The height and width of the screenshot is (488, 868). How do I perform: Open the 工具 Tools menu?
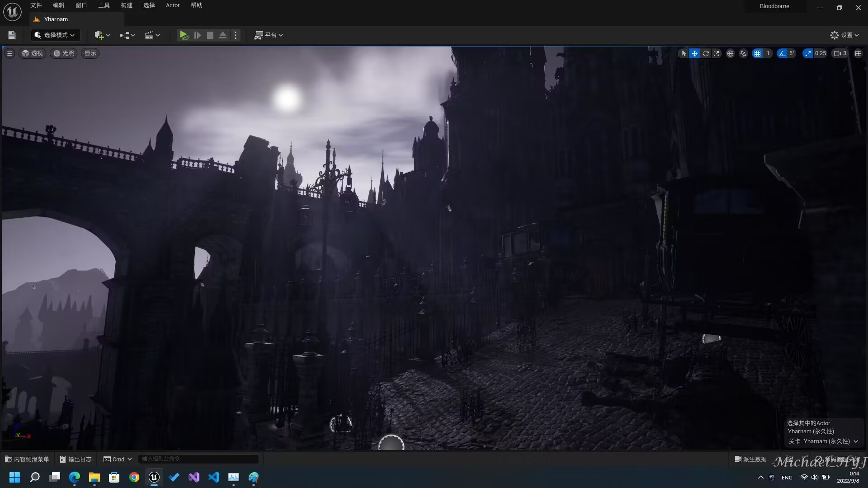tap(104, 5)
